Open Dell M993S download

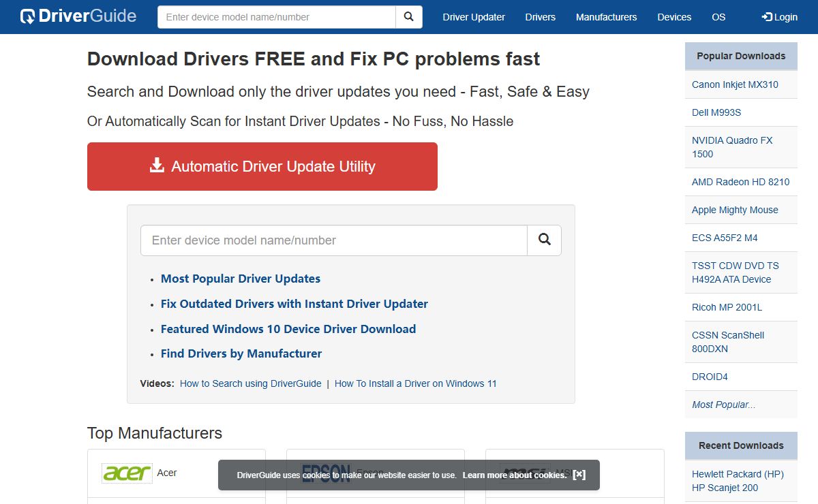(x=716, y=112)
